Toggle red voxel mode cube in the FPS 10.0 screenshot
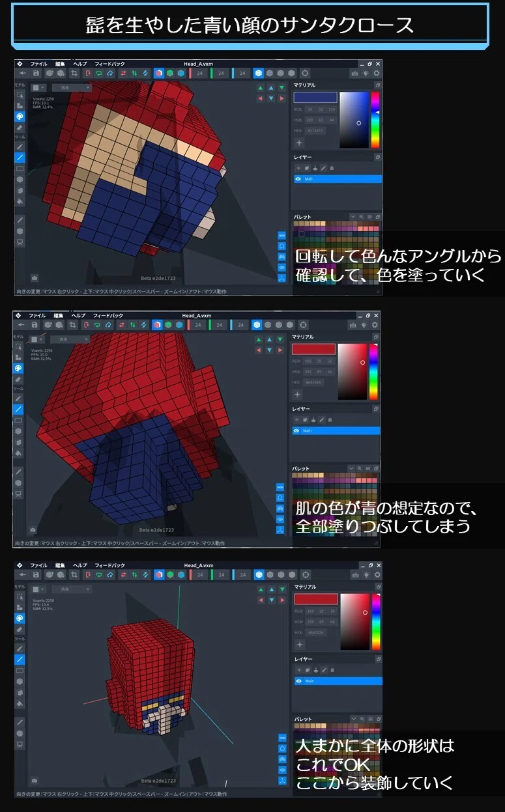The width and height of the screenshot is (505, 812). coord(157,325)
